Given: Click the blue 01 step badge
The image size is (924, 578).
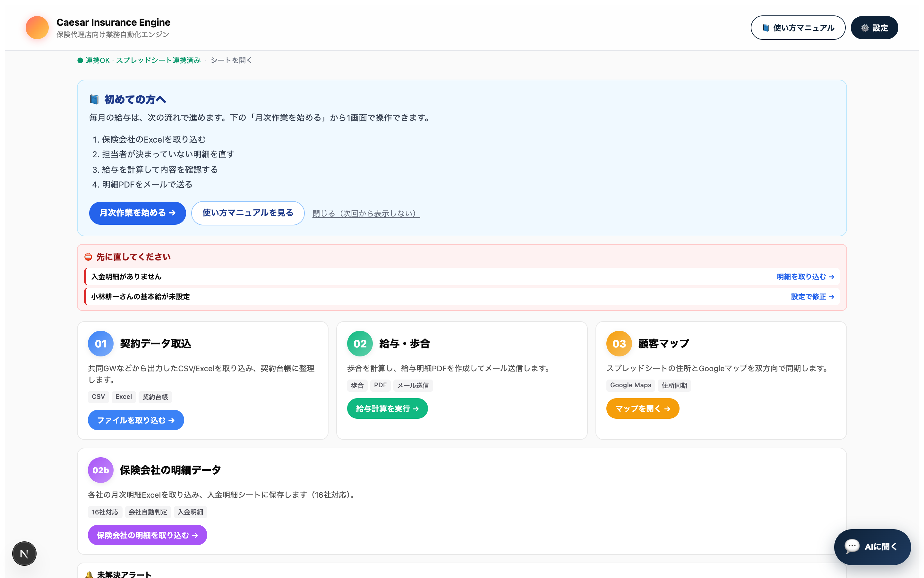Looking at the screenshot, I should 101,344.
